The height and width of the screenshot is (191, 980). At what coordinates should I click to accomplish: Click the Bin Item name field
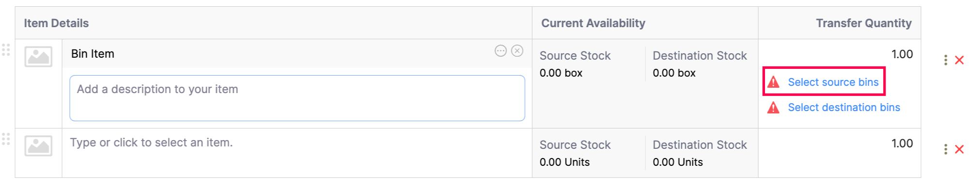point(280,54)
